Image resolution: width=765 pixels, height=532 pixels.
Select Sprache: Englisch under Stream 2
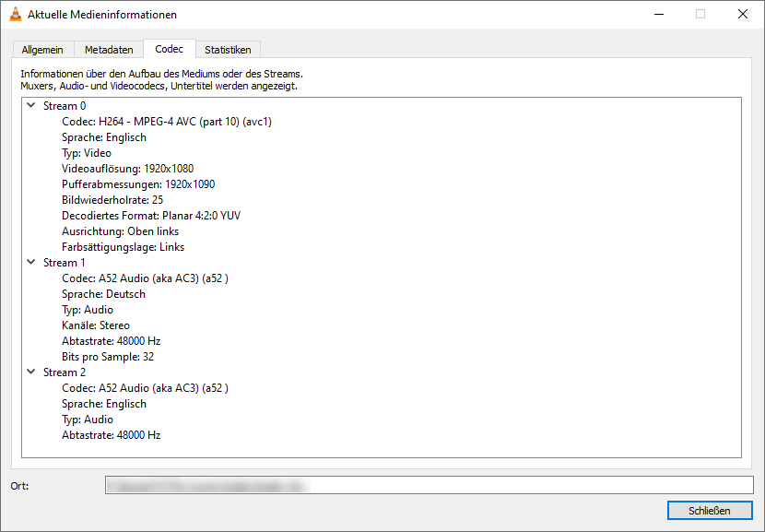104,404
